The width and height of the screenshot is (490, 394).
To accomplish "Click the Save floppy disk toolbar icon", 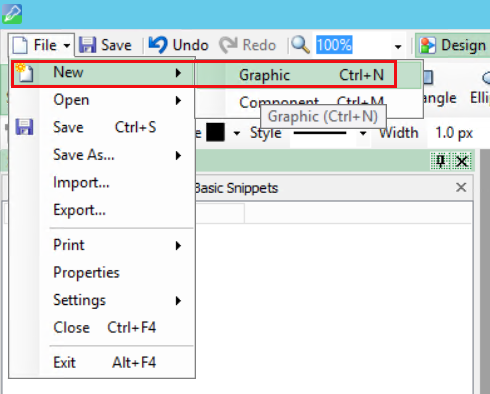I will tap(87, 45).
